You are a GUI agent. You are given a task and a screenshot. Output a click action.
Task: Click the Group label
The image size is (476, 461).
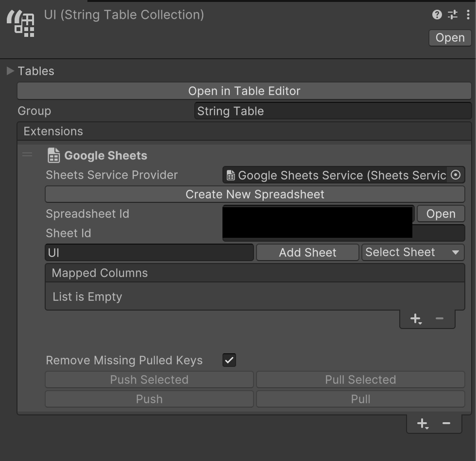[x=34, y=111]
